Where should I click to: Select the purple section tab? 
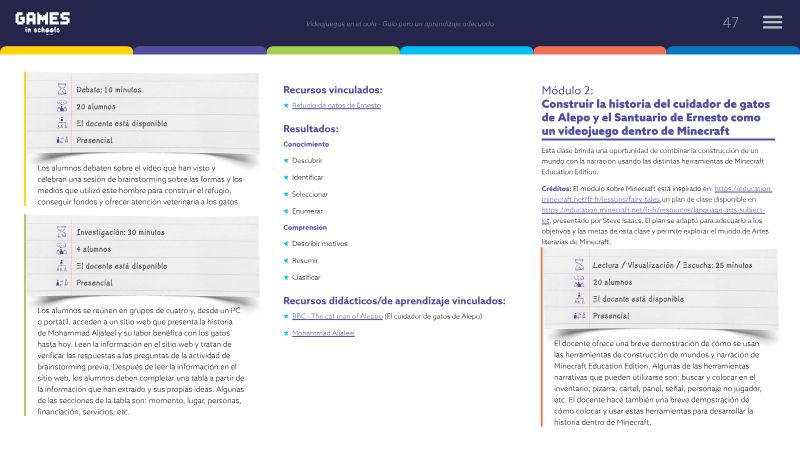tap(199, 50)
